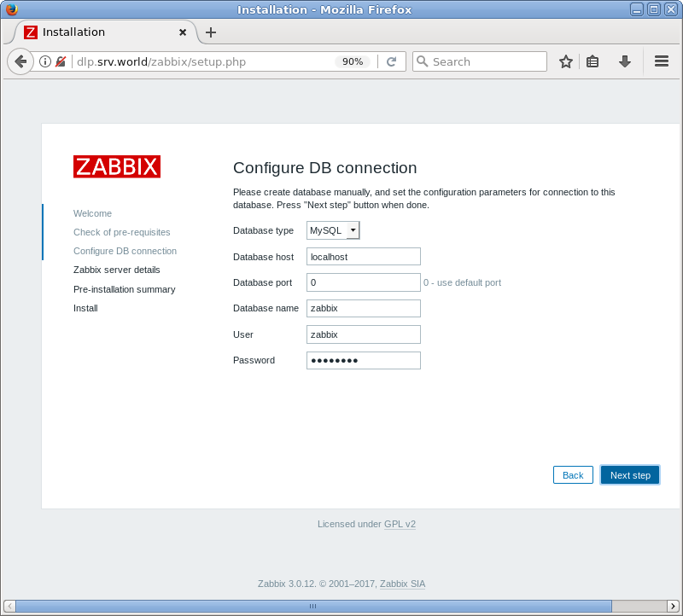Focus the Password field

click(364, 360)
